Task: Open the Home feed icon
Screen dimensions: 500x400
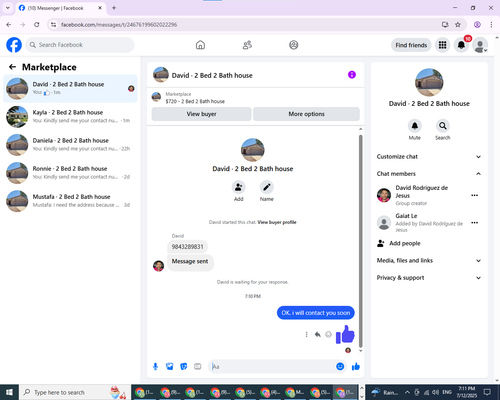Action: coord(200,45)
